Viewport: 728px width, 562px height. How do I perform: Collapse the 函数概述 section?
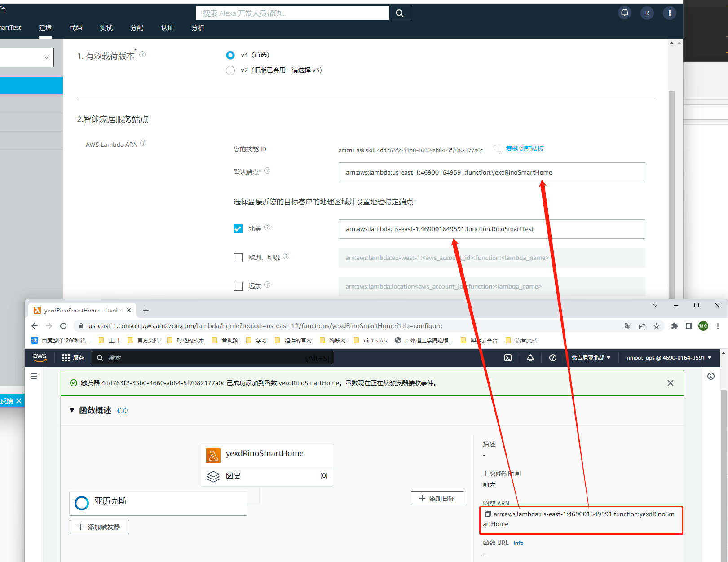72,410
